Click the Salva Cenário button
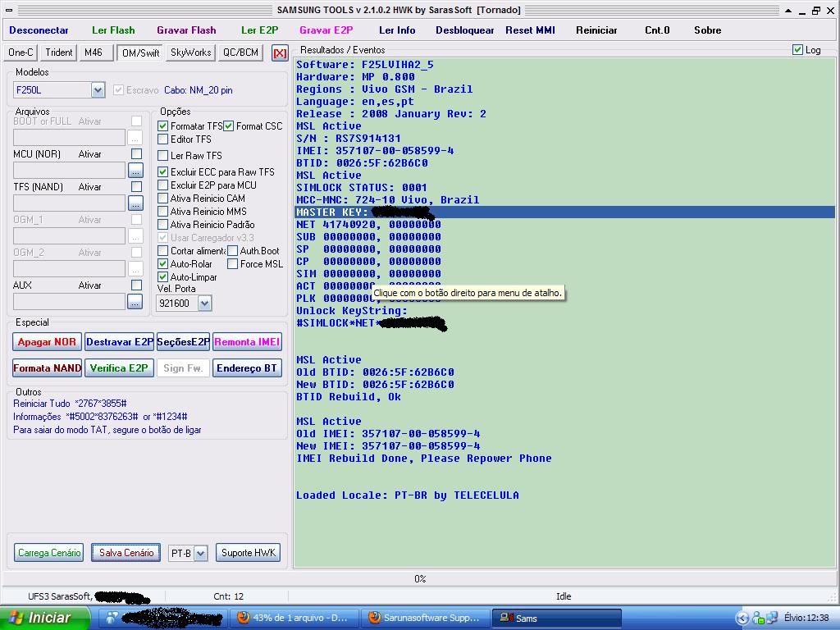 [x=126, y=553]
